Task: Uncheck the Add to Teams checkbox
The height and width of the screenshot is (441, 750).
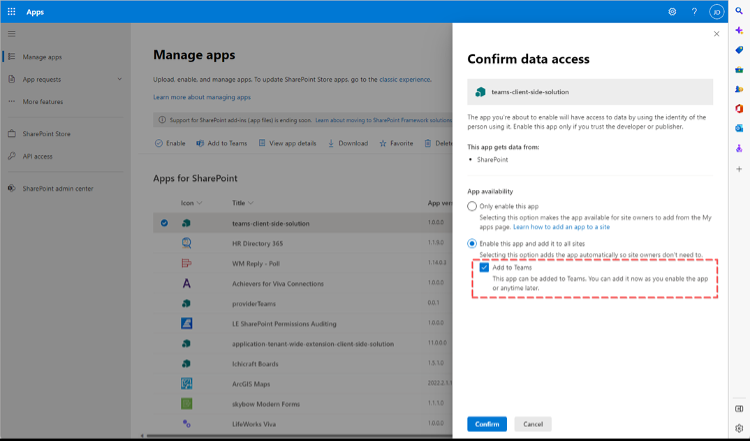Action: (x=484, y=267)
